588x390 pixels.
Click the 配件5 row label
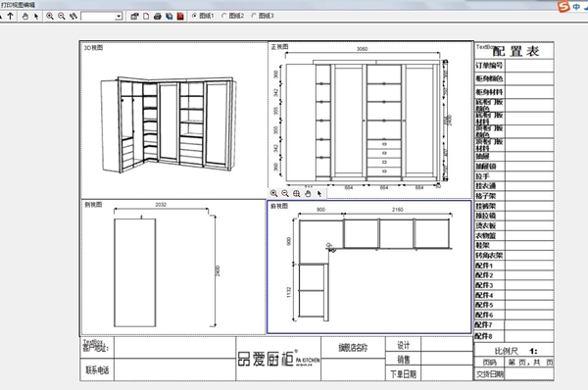tap(484, 305)
